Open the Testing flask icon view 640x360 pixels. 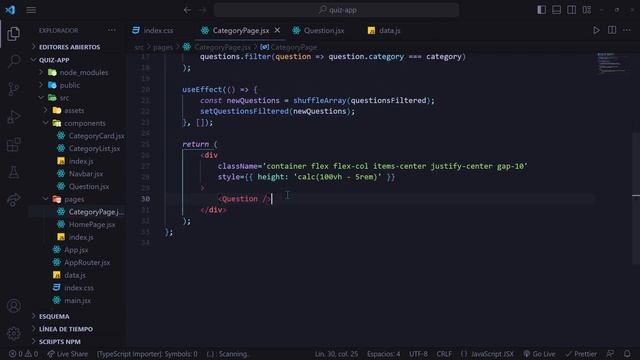[13, 172]
